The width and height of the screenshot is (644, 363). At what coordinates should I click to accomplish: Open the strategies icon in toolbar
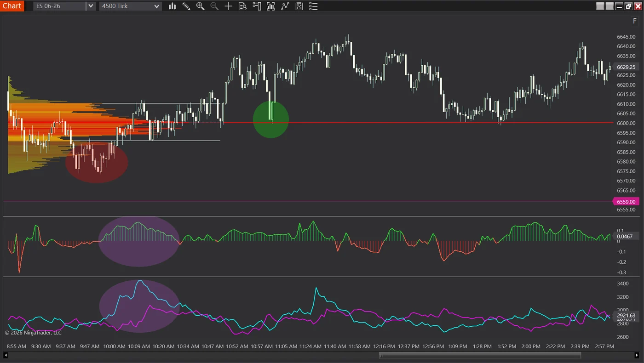point(299,6)
